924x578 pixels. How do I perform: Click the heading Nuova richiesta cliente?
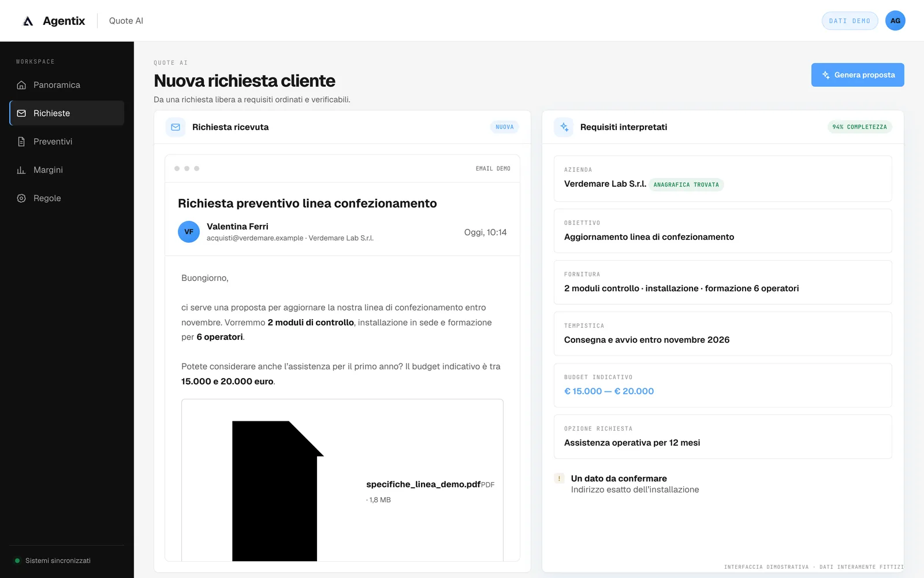click(x=244, y=81)
